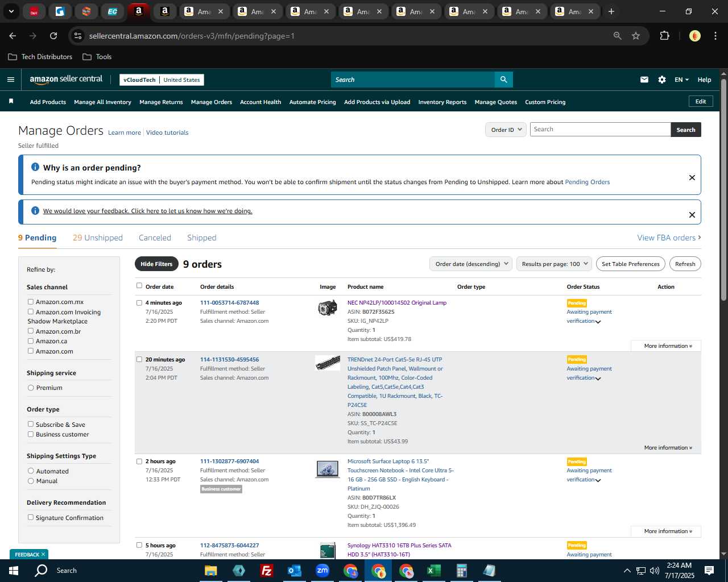Viewport: 728px width, 582px height.
Task: Select Automated shipping settings type
Action: [31, 471]
